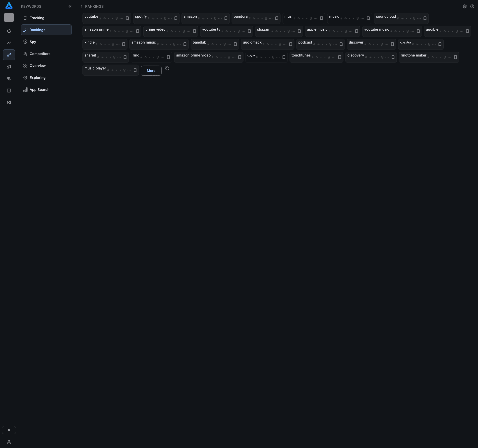Open the settings gear icon
The image size is (478, 448).
(x=465, y=6)
